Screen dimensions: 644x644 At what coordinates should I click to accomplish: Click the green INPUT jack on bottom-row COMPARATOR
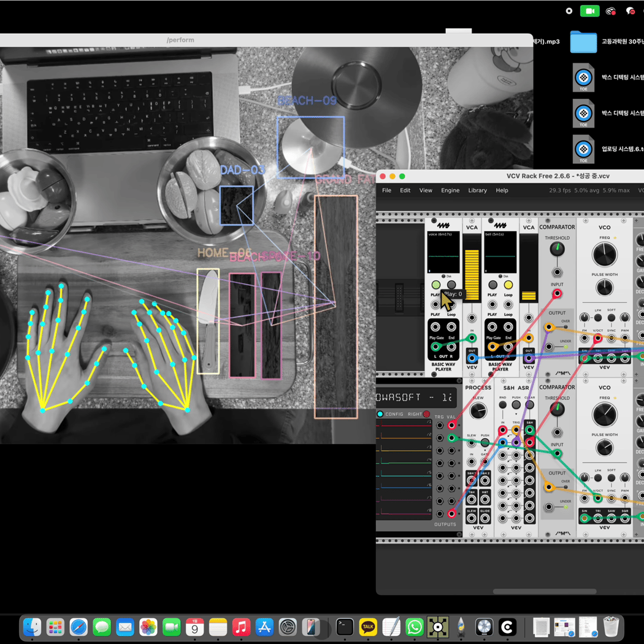tap(557, 453)
